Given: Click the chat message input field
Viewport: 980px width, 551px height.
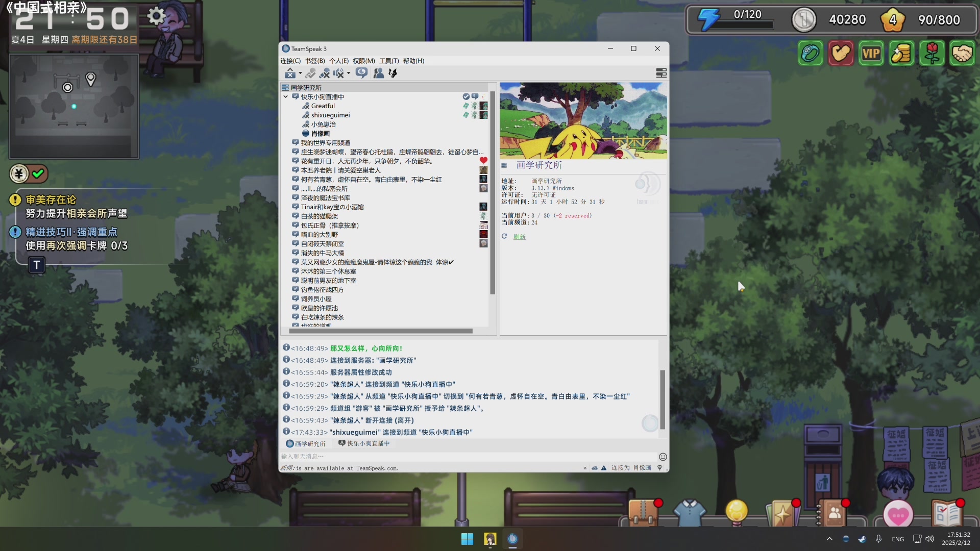Looking at the screenshot, I should pyautogui.click(x=467, y=457).
